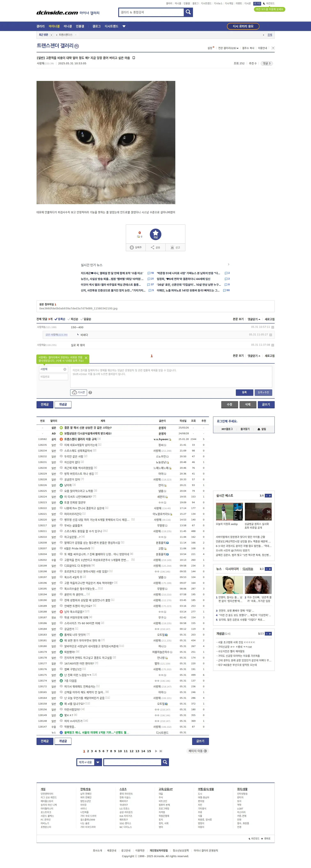311x868 pixels.
Task: Click the 개념 star recommend button
Action: pos(156,234)
